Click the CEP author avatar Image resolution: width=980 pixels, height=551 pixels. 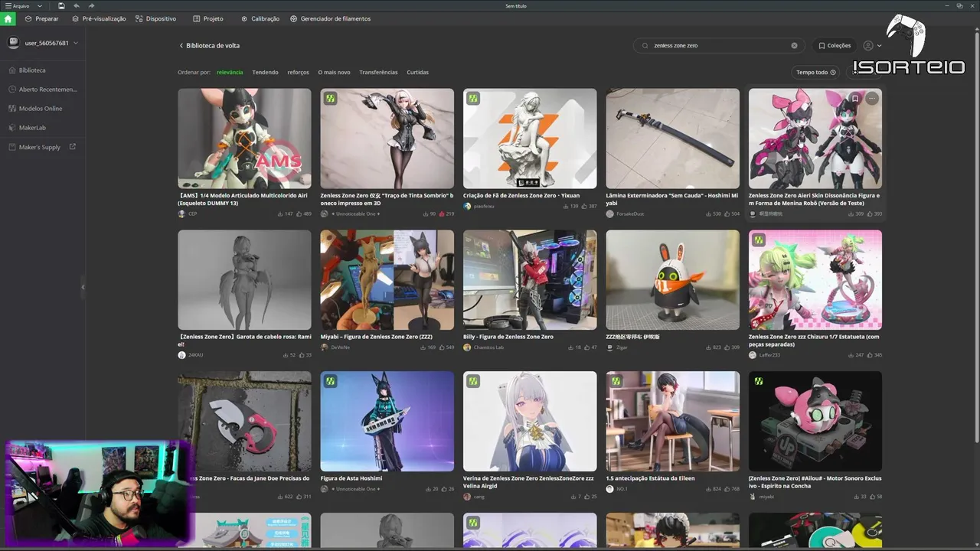[x=181, y=214]
